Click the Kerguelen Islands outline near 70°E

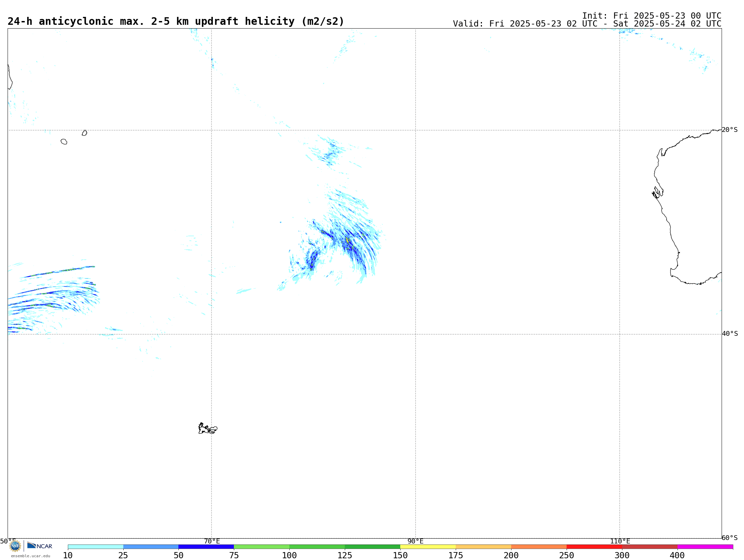click(x=208, y=428)
